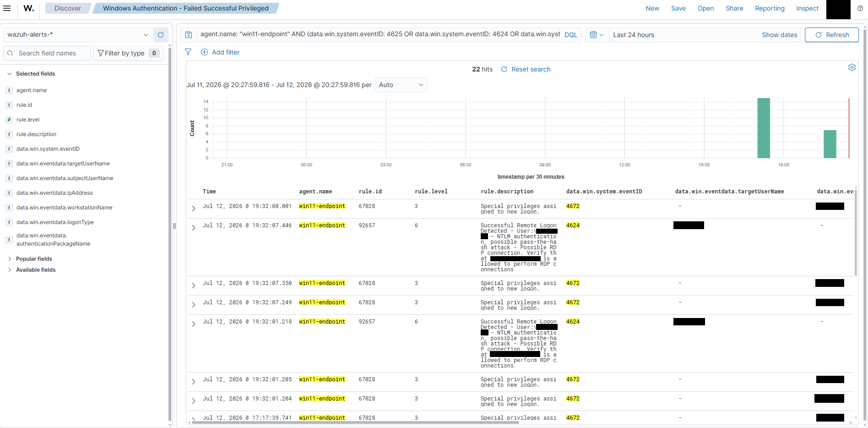The height and width of the screenshot is (428, 868).
Task: Select the data.win.eventdata.ipAddress field name
Action: coord(54,193)
